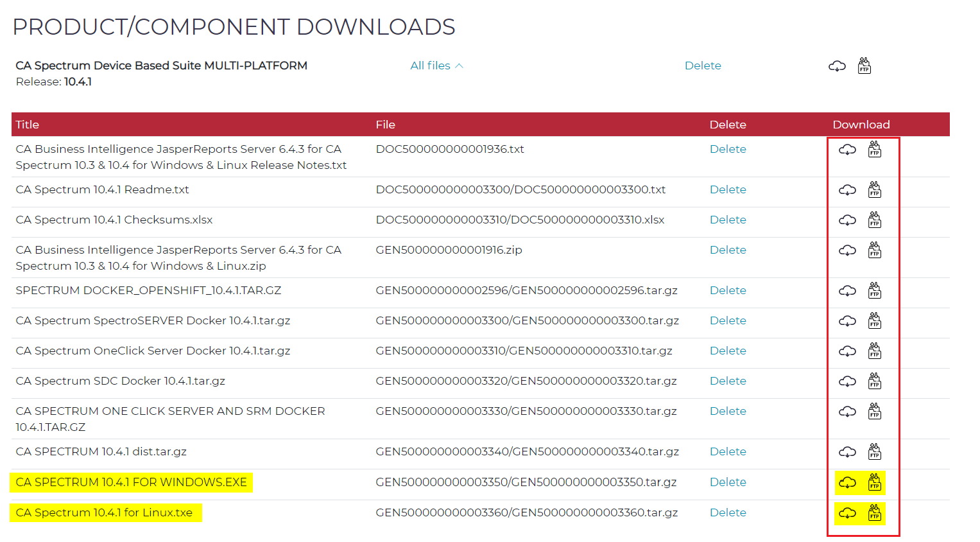Delete the CA Spectrum Device Based Suite product

703,66
